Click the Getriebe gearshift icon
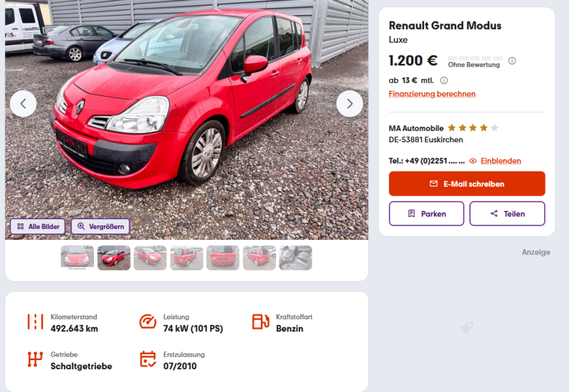Image resolution: width=569 pixels, height=392 pixels. pos(36,359)
